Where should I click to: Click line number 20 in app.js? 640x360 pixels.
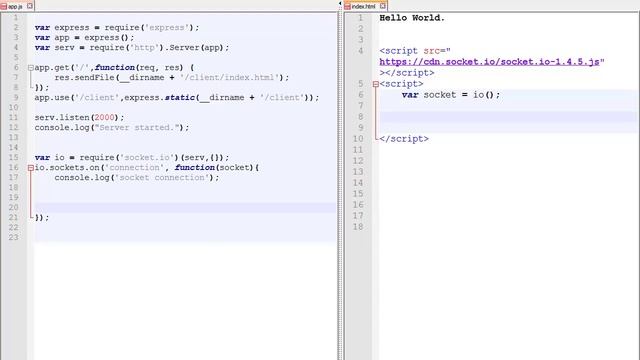(13, 207)
